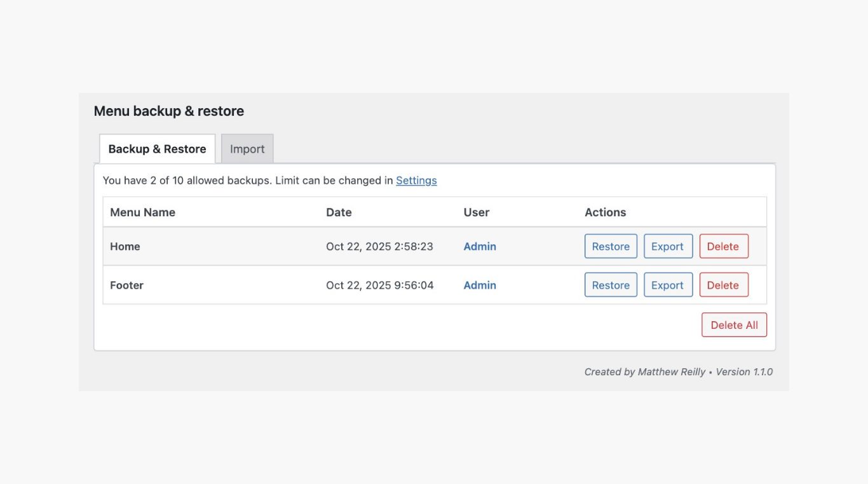Image resolution: width=868 pixels, height=484 pixels.
Task: Click the Actions column header
Action: point(605,212)
